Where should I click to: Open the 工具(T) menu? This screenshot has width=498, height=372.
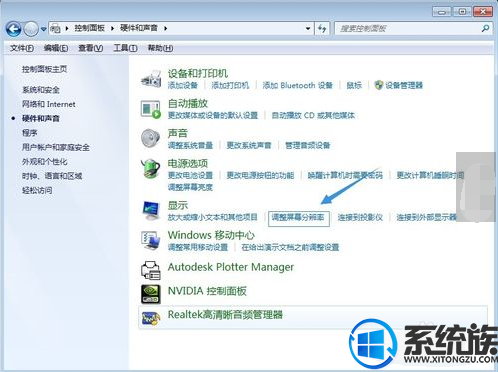(x=125, y=48)
